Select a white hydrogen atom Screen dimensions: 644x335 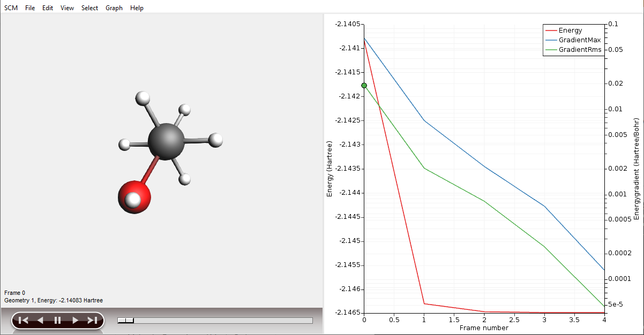point(142,98)
